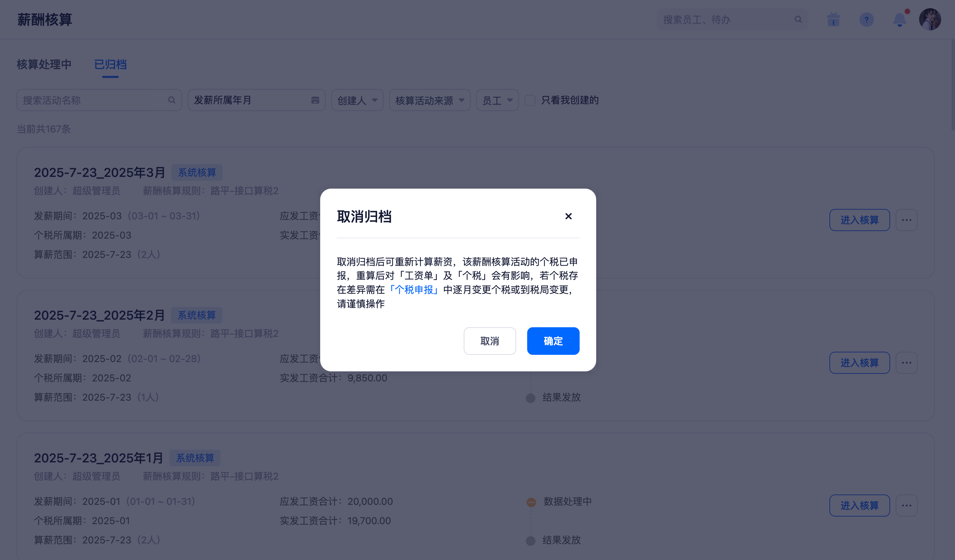955x560 pixels.
Task: Open more options (…) for 2025年1月 activity
Action: [x=906, y=506]
